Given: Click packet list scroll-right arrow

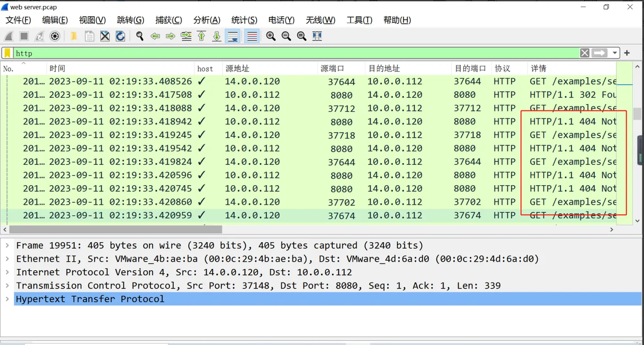Looking at the screenshot, I should coord(612,229).
